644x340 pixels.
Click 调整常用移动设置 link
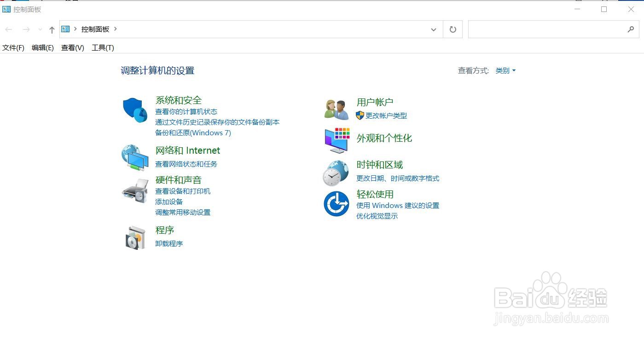click(183, 213)
